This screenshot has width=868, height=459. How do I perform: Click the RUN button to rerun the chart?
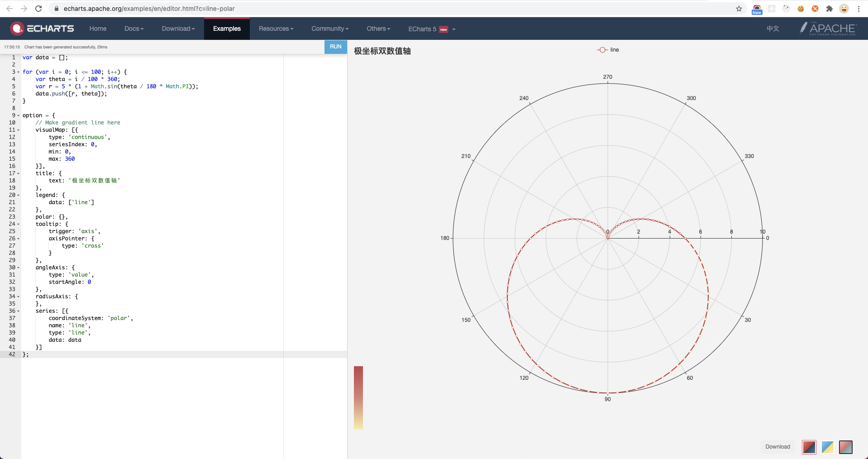click(x=335, y=47)
